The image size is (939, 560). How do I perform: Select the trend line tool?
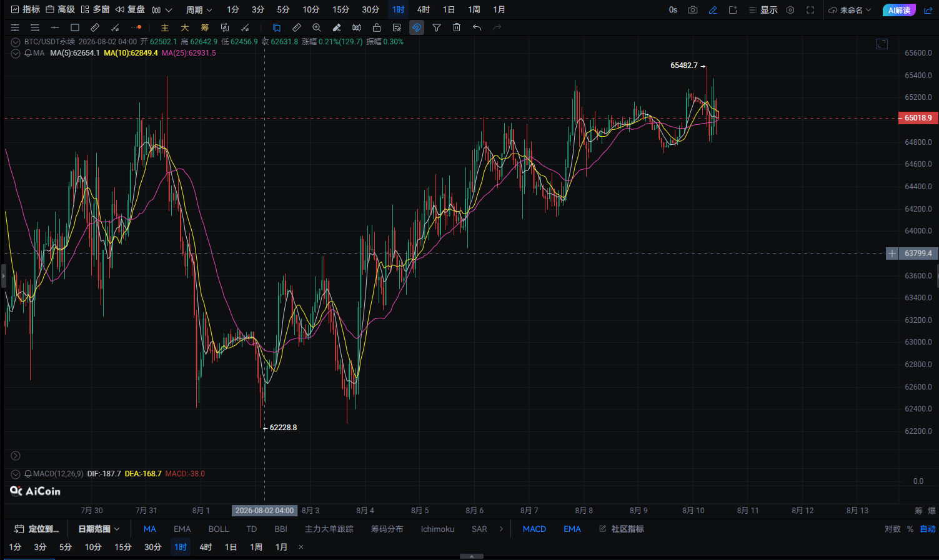coord(115,27)
